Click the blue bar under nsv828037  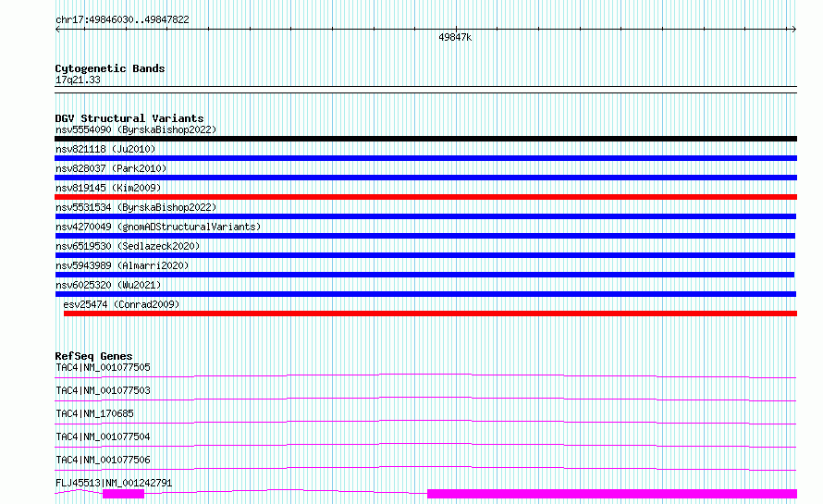click(425, 178)
